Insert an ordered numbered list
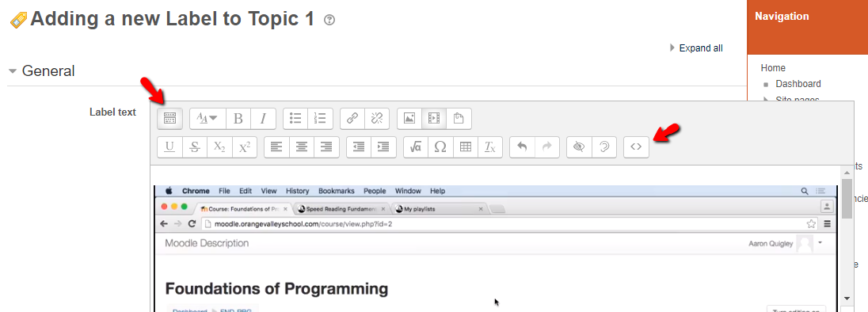Viewport: 868px width, 312px height. [x=320, y=118]
